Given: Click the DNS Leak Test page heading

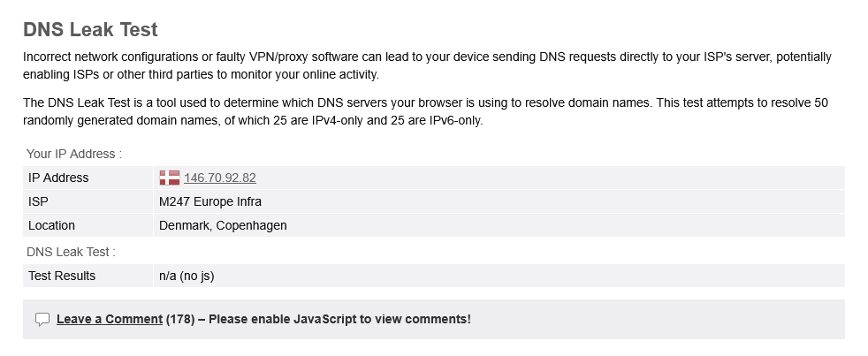Looking at the screenshot, I should click(x=90, y=29).
